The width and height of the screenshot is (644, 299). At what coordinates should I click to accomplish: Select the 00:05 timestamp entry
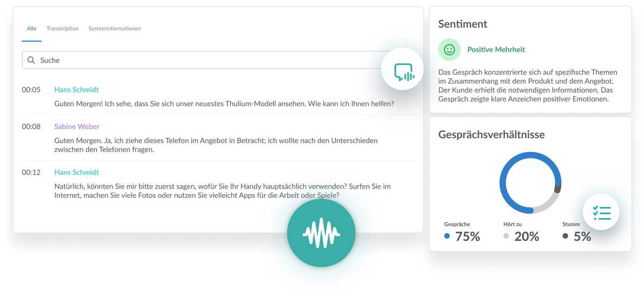coord(32,90)
